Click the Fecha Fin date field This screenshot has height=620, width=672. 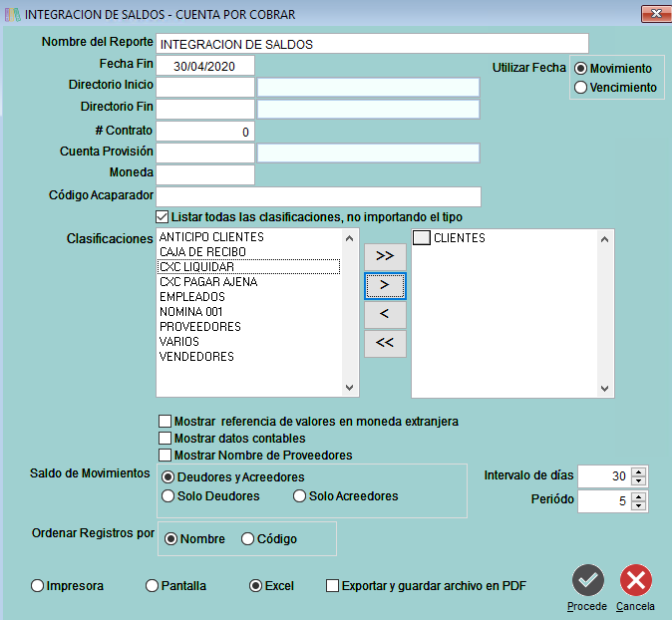[x=205, y=66]
